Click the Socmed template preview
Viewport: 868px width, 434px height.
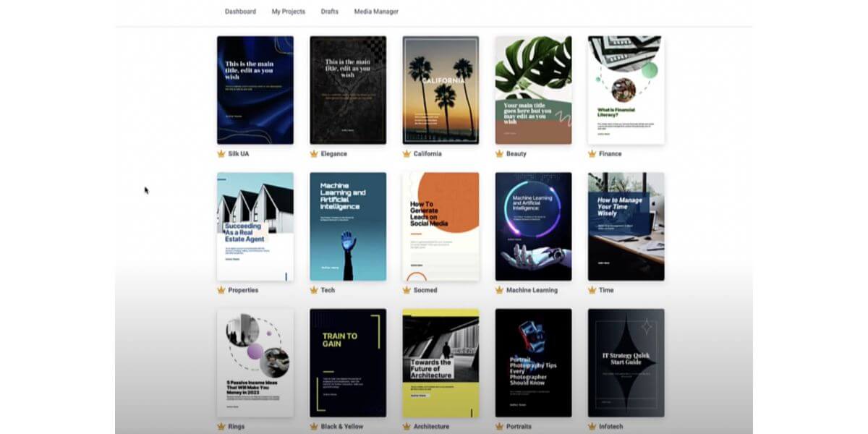point(441,226)
